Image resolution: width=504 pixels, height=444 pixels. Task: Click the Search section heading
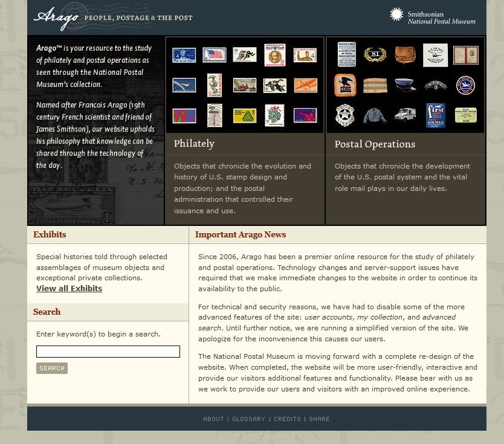point(47,312)
